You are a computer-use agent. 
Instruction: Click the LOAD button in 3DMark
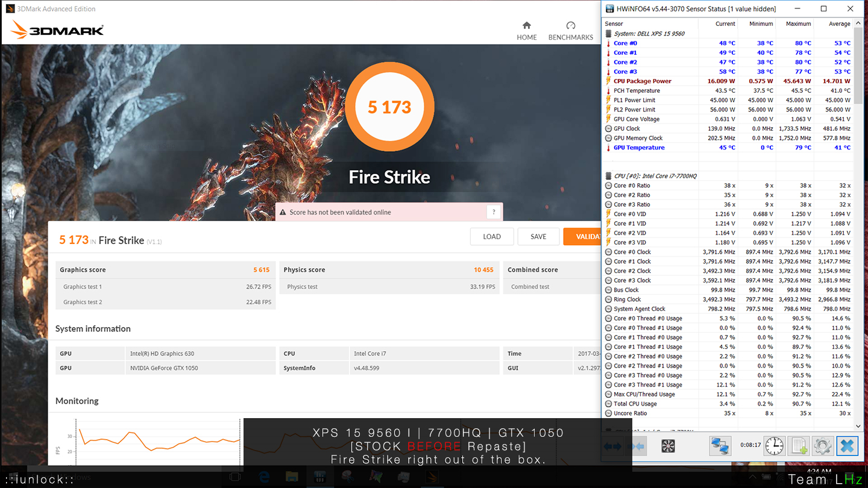[x=492, y=237]
